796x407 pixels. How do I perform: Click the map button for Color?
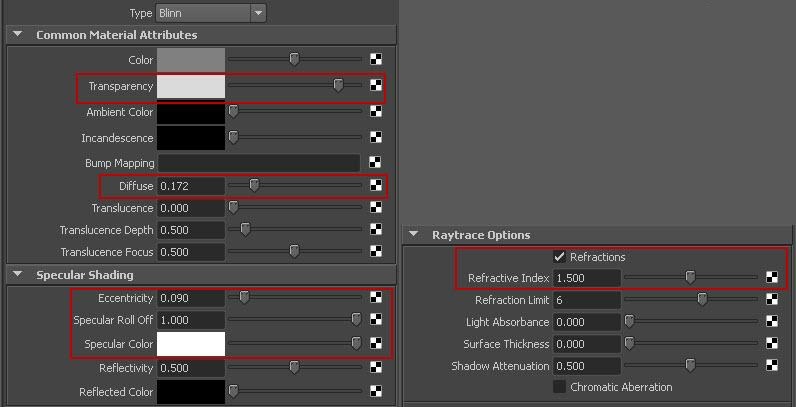coord(376,59)
